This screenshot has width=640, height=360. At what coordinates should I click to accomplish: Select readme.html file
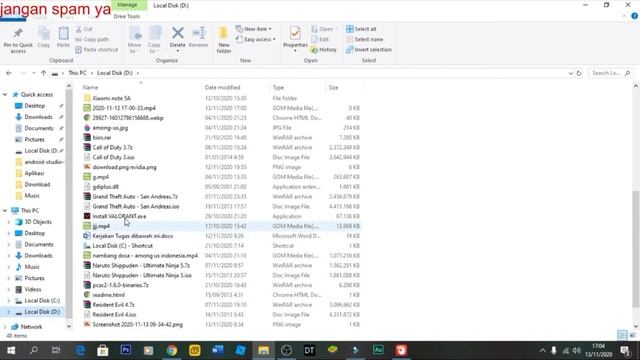coord(108,295)
